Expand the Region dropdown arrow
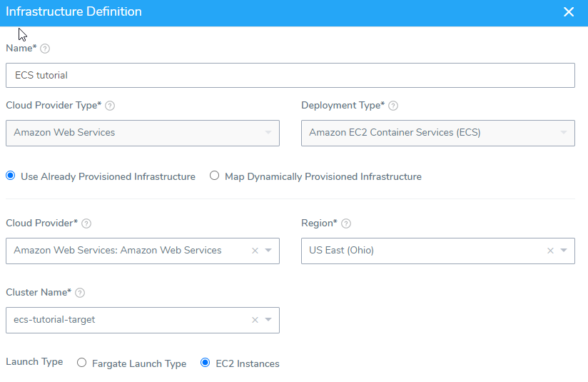Viewport: 588px width, 382px height. click(564, 251)
